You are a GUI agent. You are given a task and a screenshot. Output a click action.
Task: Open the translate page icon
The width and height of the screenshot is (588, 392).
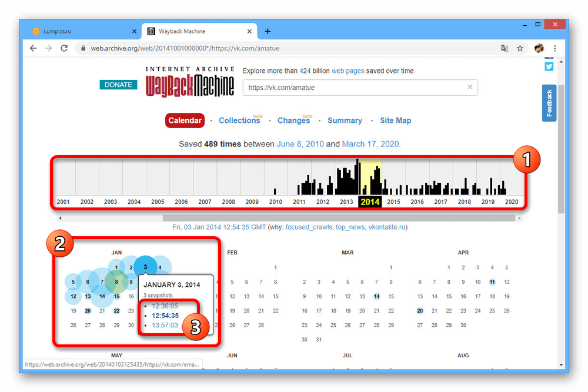pyautogui.click(x=505, y=48)
